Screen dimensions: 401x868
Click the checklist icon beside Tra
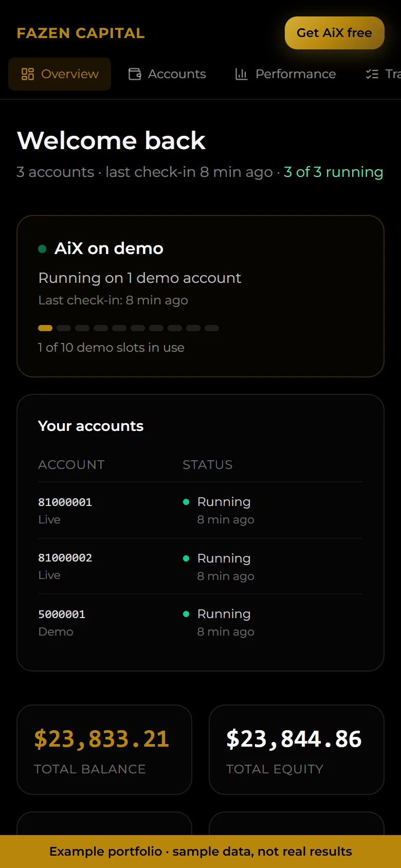tap(372, 74)
